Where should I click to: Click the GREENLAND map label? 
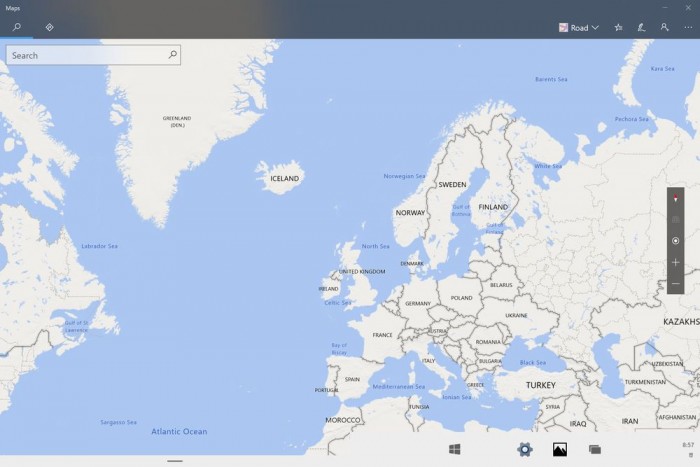pyautogui.click(x=177, y=121)
